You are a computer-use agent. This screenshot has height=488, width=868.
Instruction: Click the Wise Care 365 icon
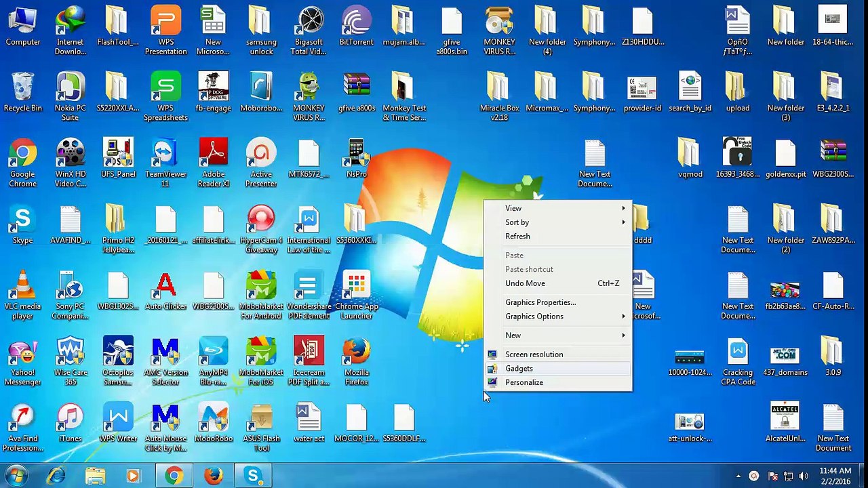(x=71, y=362)
